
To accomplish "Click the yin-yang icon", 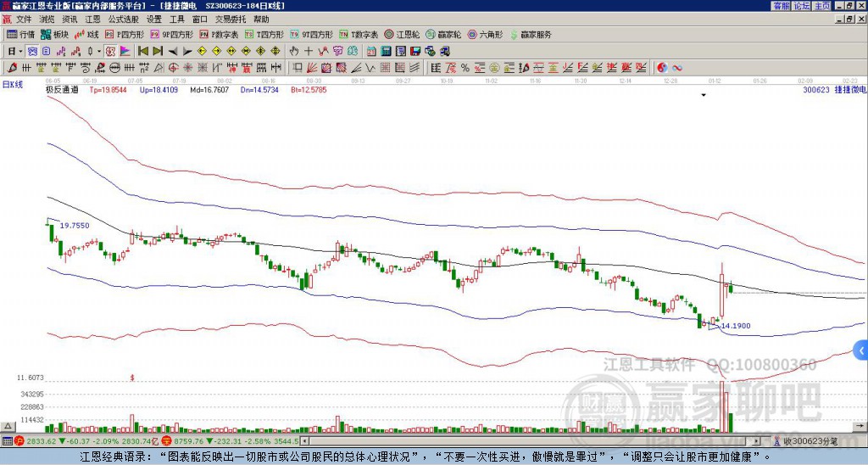I will click(662, 68).
